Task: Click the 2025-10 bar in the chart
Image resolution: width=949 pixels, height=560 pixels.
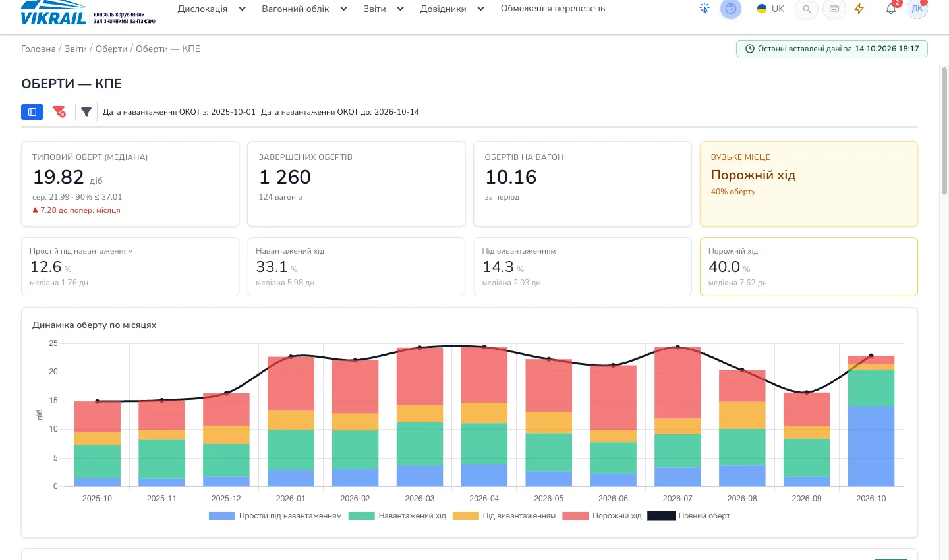Action: pyautogui.click(x=97, y=444)
